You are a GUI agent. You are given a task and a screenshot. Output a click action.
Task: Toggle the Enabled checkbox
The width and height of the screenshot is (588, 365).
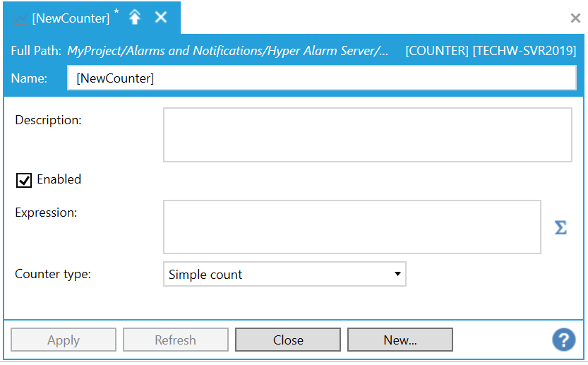[24, 180]
